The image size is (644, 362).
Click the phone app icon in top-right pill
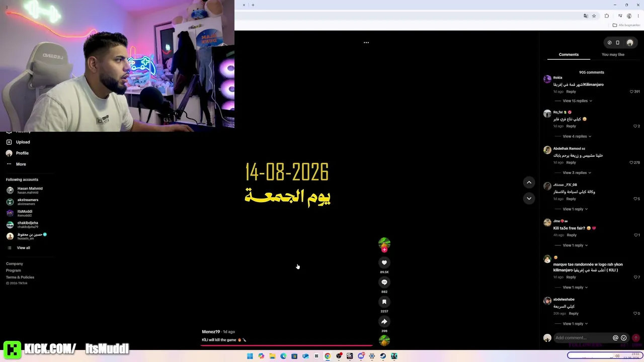pyautogui.click(x=618, y=43)
